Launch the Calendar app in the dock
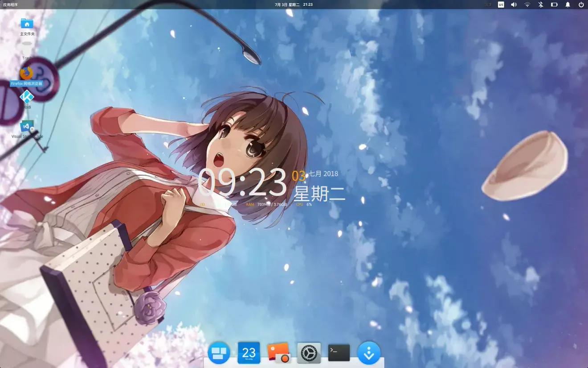588x368 pixels. (249, 353)
